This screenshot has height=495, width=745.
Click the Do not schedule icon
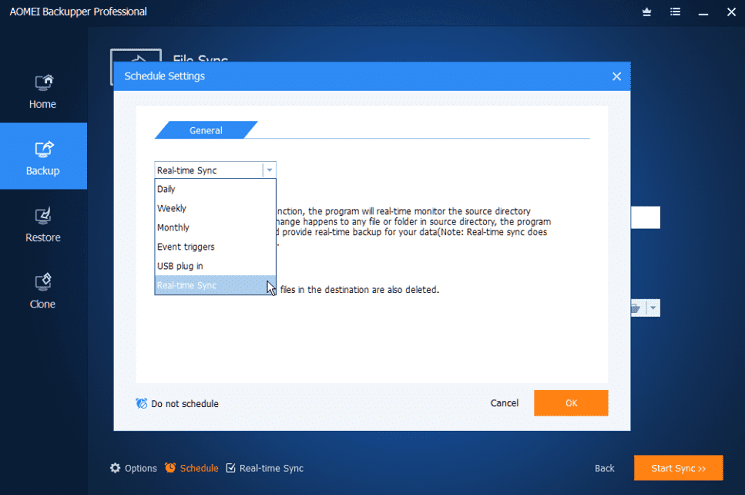[141, 403]
